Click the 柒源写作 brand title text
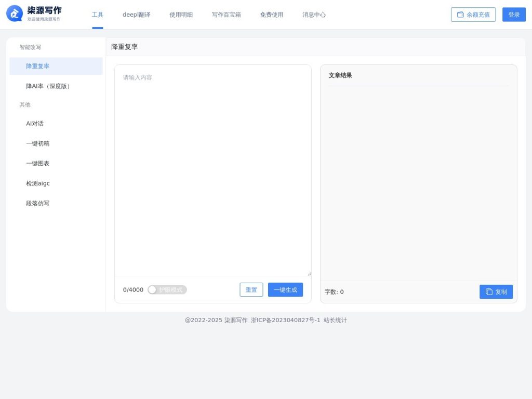532x399 pixels. coord(45,10)
